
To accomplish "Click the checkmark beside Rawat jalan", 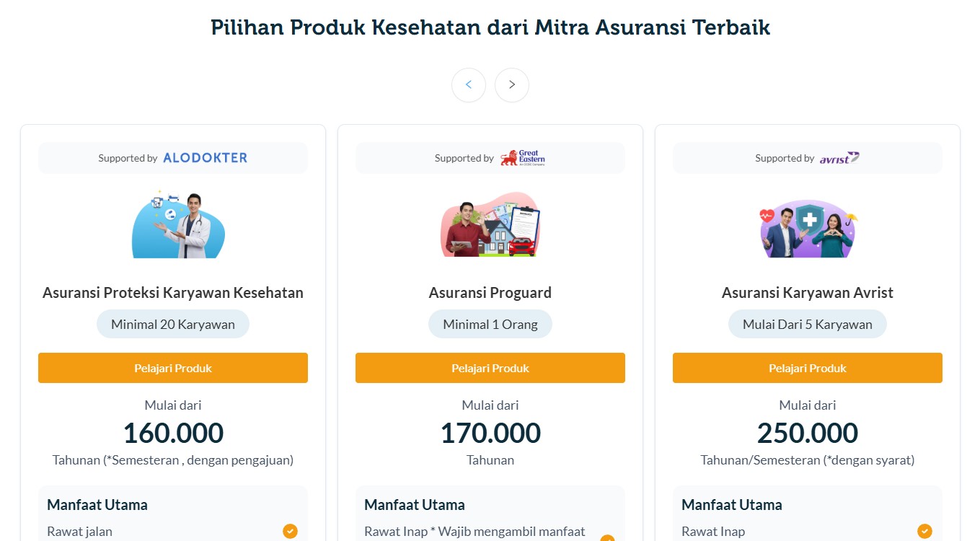I will point(290,531).
